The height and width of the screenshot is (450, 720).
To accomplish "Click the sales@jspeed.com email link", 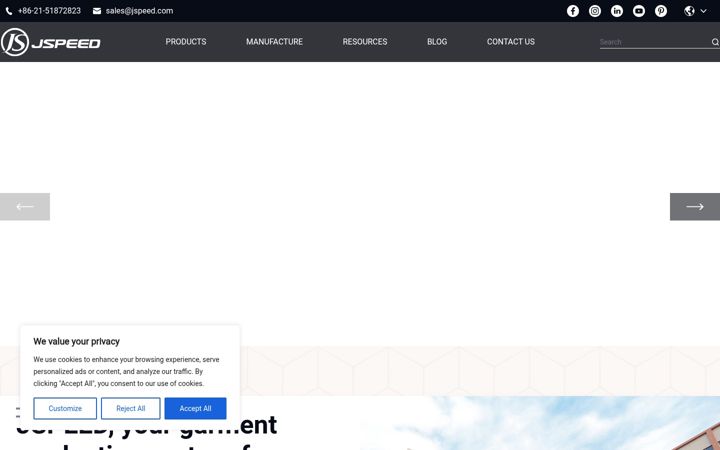I will click(139, 11).
